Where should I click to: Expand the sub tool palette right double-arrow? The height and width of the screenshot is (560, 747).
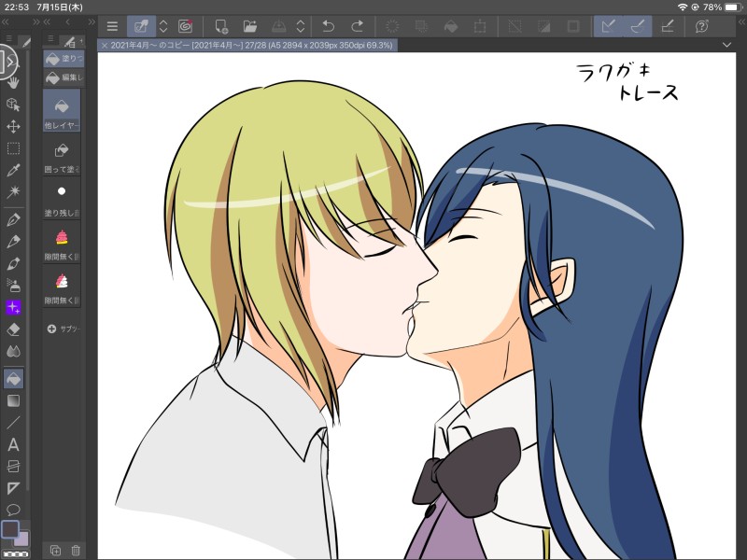[92, 21]
